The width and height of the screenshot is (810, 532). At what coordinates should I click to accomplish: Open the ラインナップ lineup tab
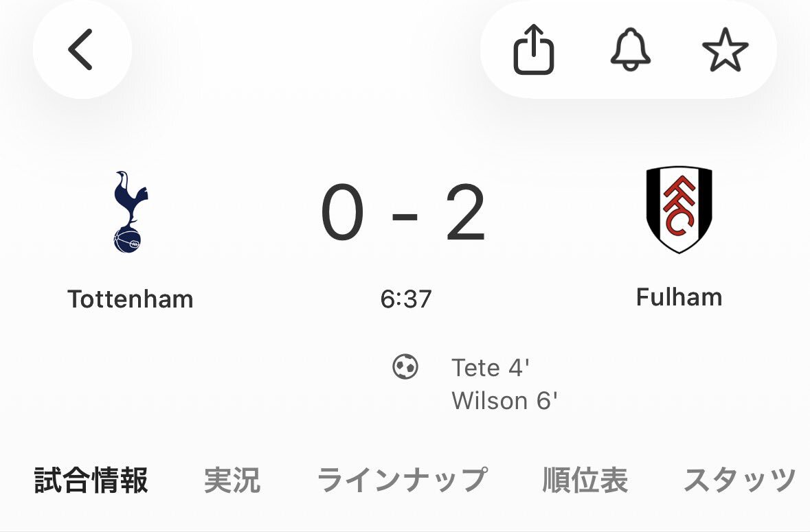(x=403, y=481)
